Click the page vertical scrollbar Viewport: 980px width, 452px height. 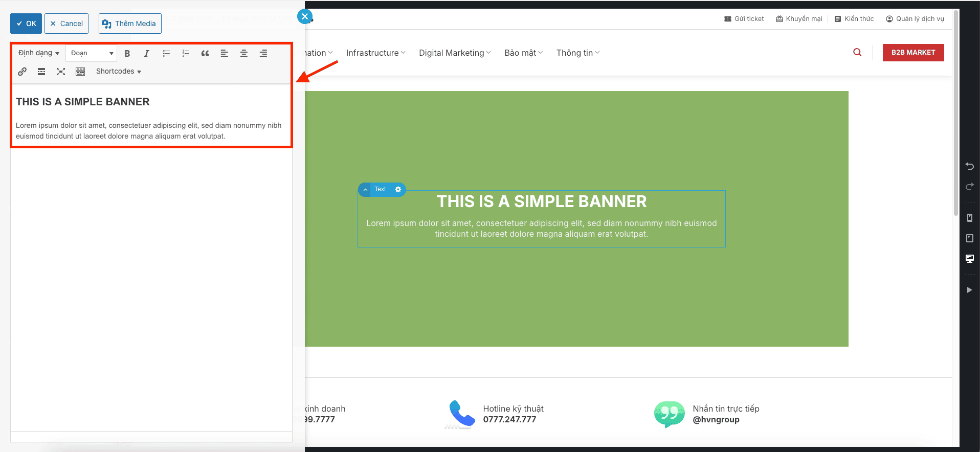[x=956, y=112]
